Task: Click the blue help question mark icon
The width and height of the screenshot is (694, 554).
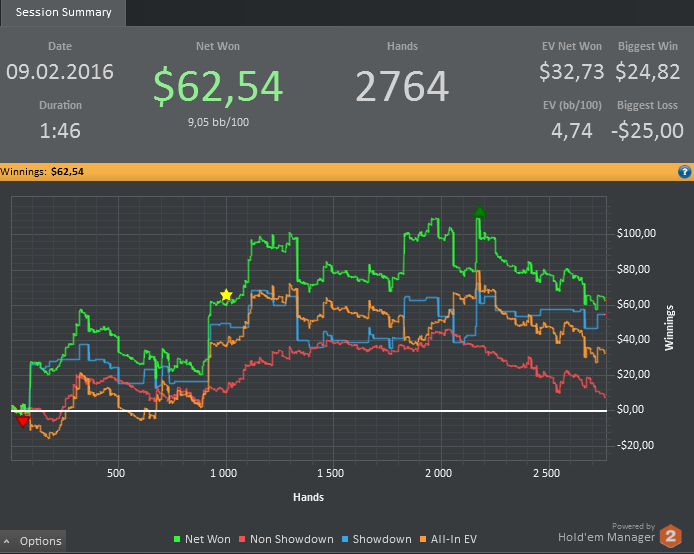Action: click(x=684, y=172)
